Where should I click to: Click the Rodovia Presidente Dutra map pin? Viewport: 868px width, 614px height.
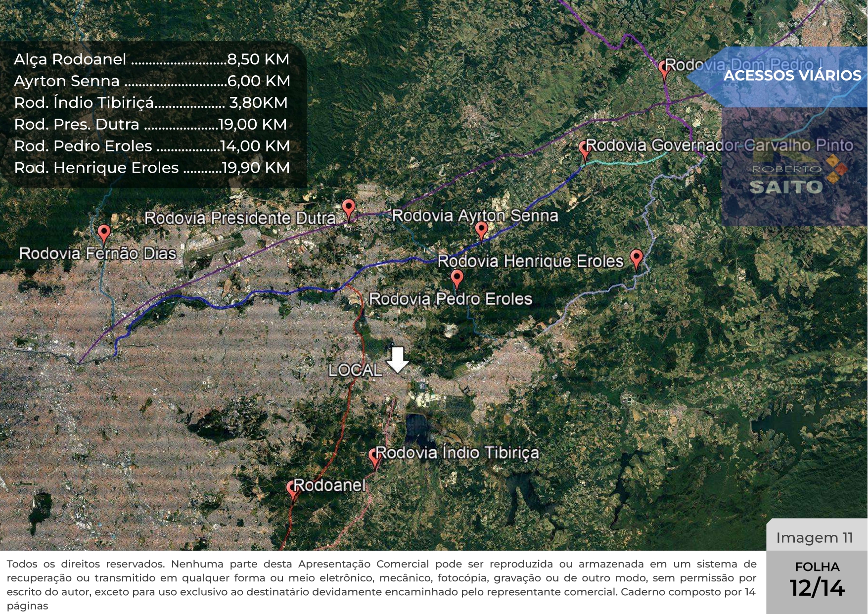pos(349,209)
